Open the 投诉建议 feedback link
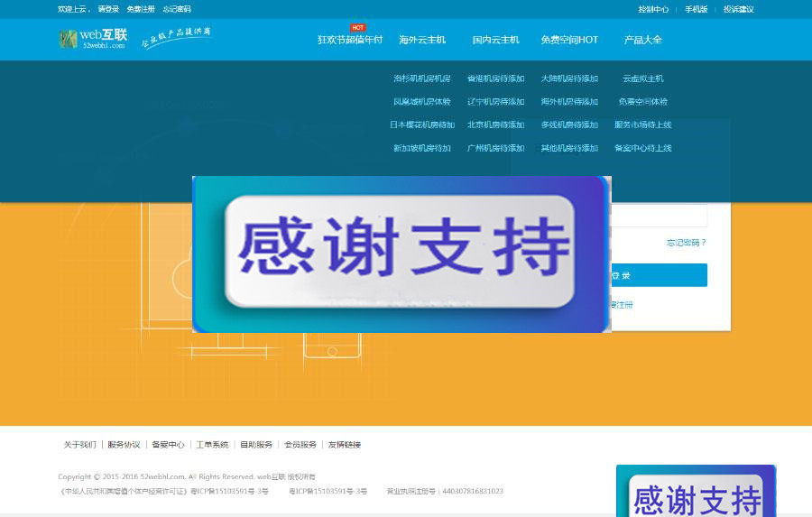Screen dimensions: 812x517 tap(738, 9)
